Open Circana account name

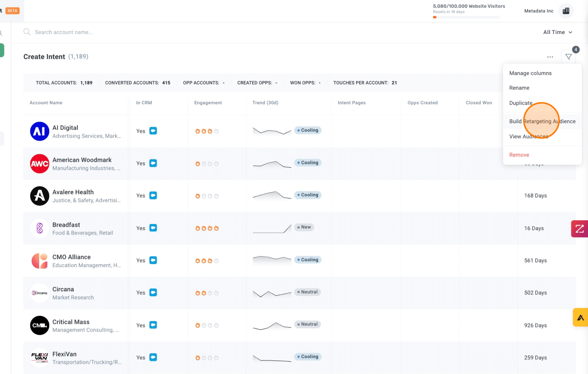63,289
